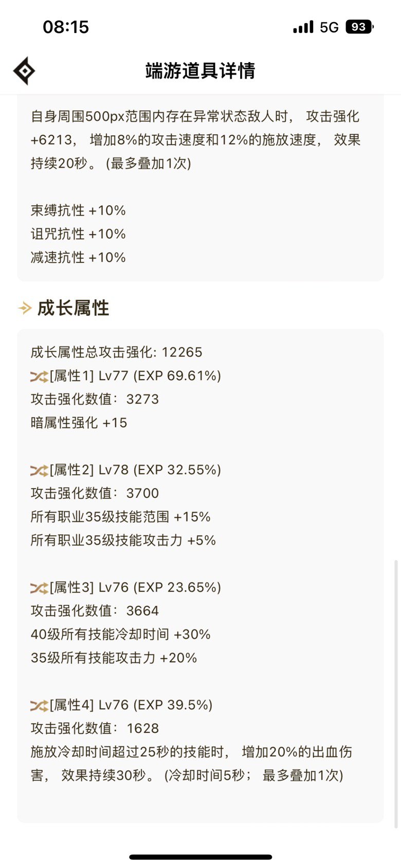Tap the arrow icon before 成长属性
This screenshot has height=868, width=401.
pos(25,309)
